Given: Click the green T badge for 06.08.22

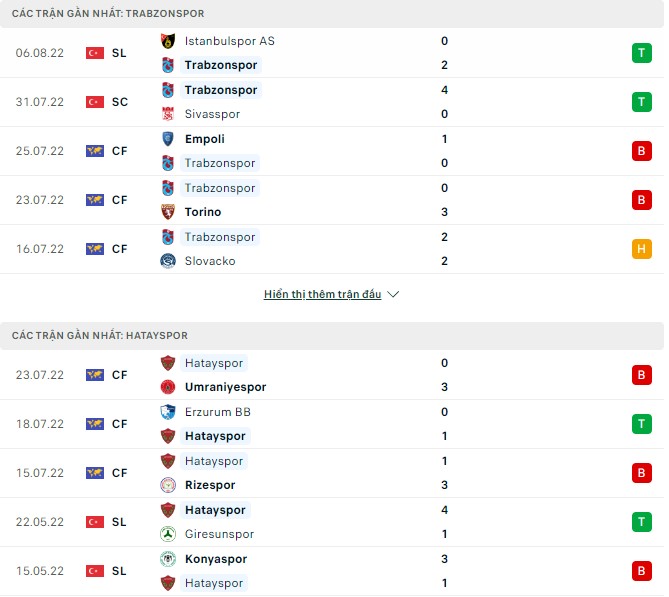Looking at the screenshot, I should (x=640, y=53).
